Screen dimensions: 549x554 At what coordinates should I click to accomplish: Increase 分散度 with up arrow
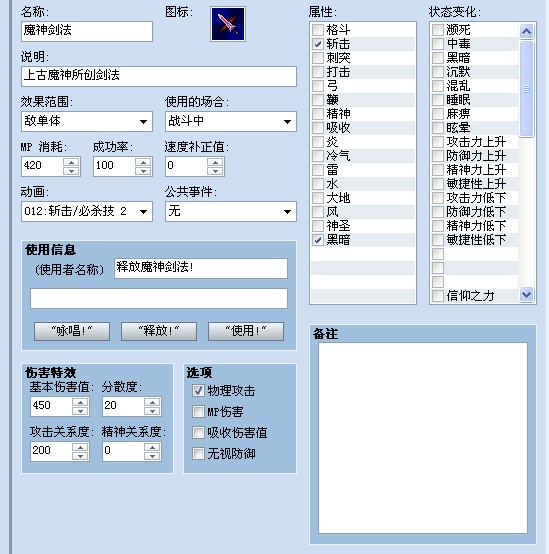(x=152, y=402)
